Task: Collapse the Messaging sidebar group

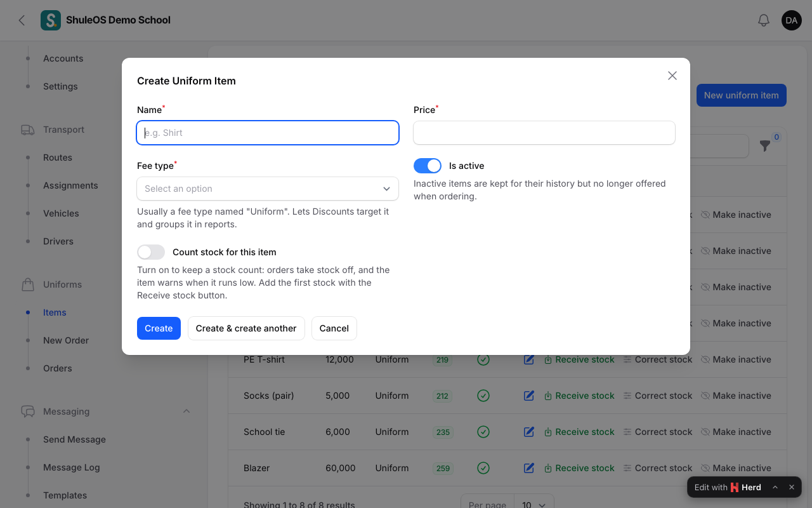Action: tap(187, 411)
